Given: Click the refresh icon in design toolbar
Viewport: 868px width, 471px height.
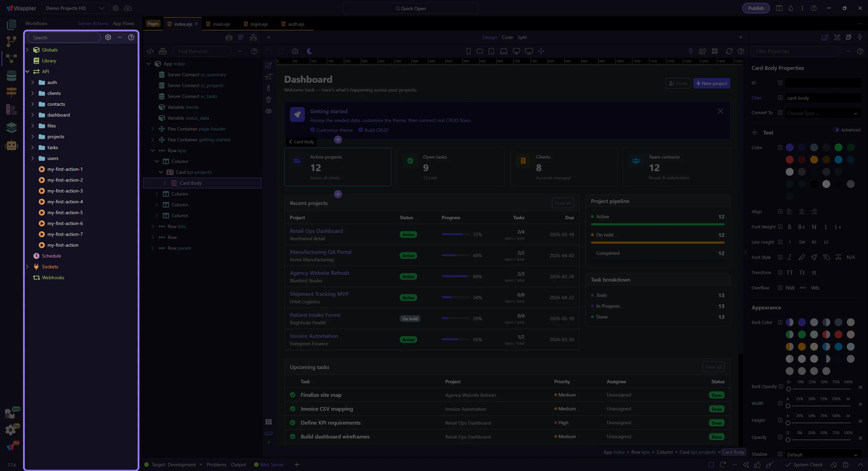Looking at the screenshot, I should point(729,51).
